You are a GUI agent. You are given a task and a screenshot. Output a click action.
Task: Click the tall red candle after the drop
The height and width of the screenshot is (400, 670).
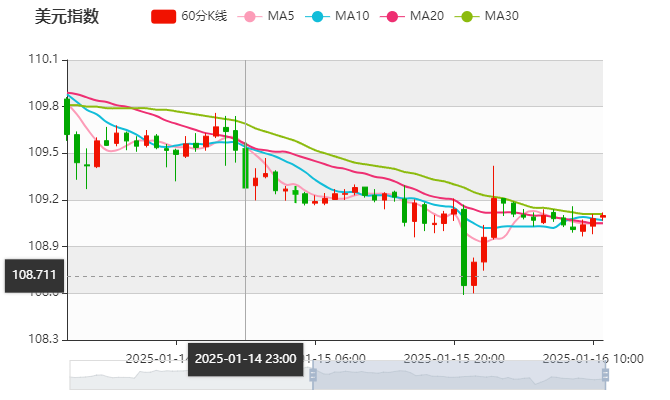(x=494, y=217)
